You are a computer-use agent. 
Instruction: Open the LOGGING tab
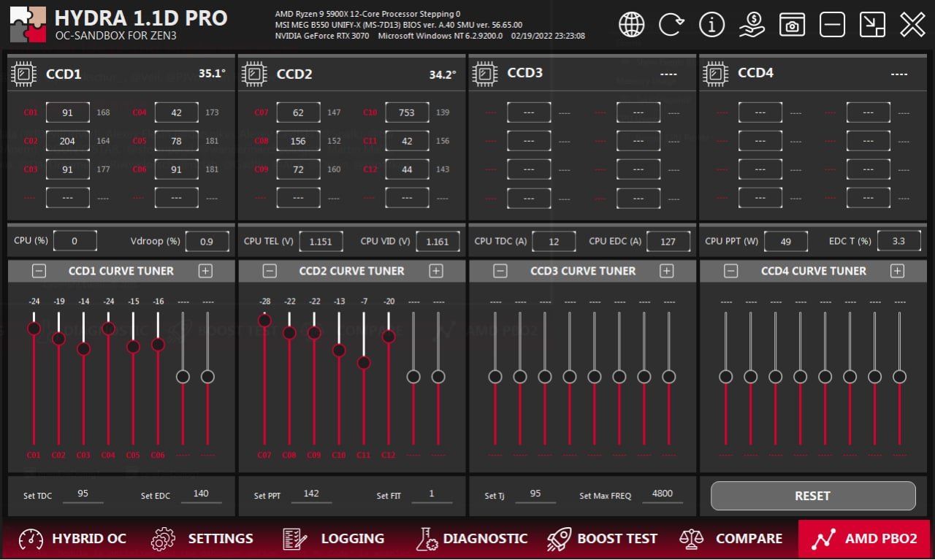pyautogui.click(x=333, y=539)
